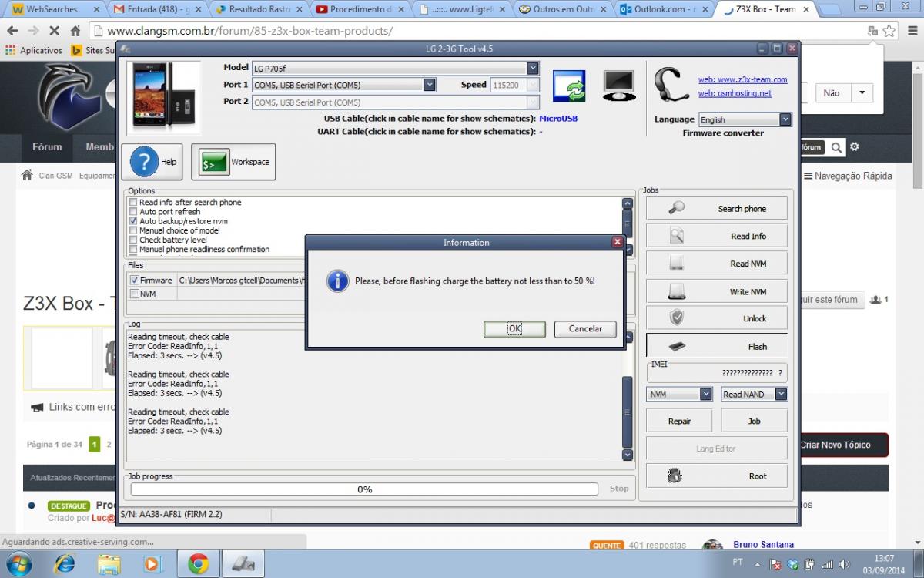Click the Firmware file path field
Screen dimensions: 924x578
pyautogui.click(x=242, y=281)
